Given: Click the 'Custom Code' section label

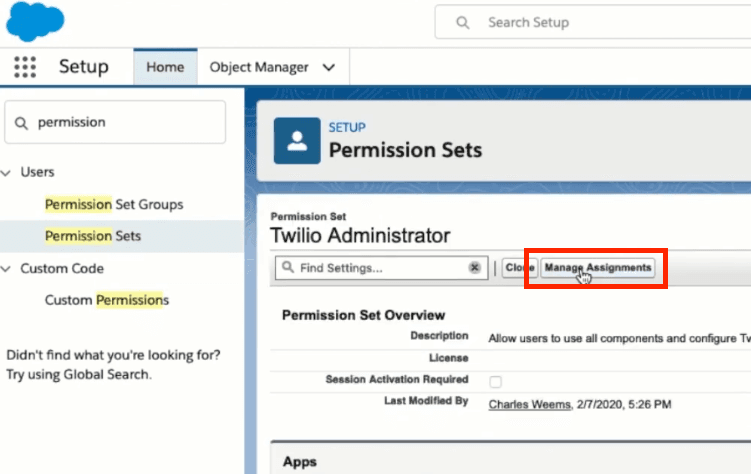Looking at the screenshot, I should coord(62,269).
